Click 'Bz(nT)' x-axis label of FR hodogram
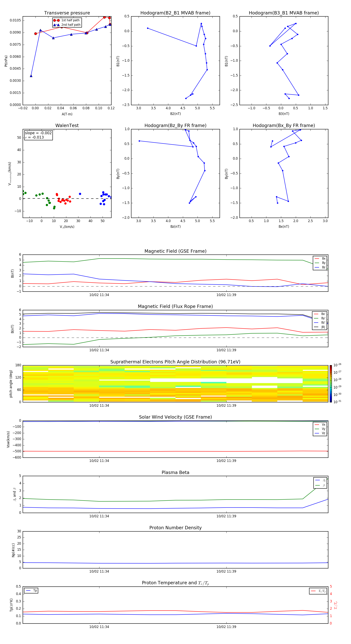The width and height of the screenshot is (351, 644). coord(175,227)
